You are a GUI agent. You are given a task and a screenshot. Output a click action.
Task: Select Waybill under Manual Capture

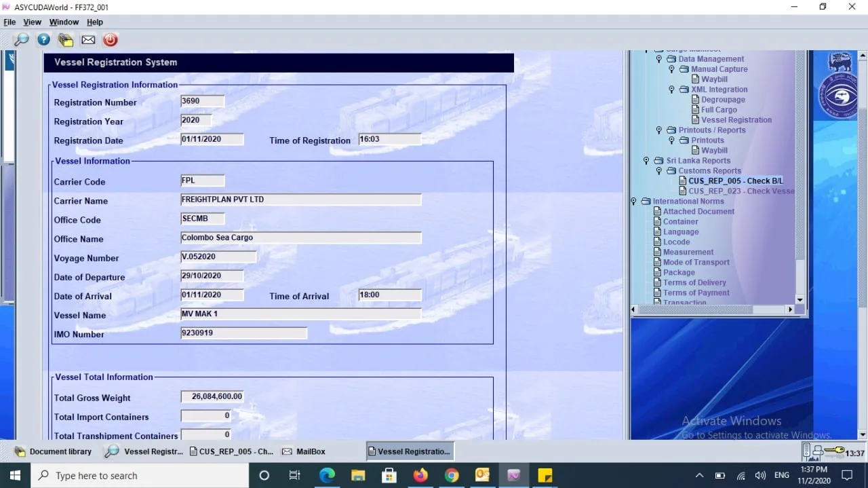tap(714, 79)
